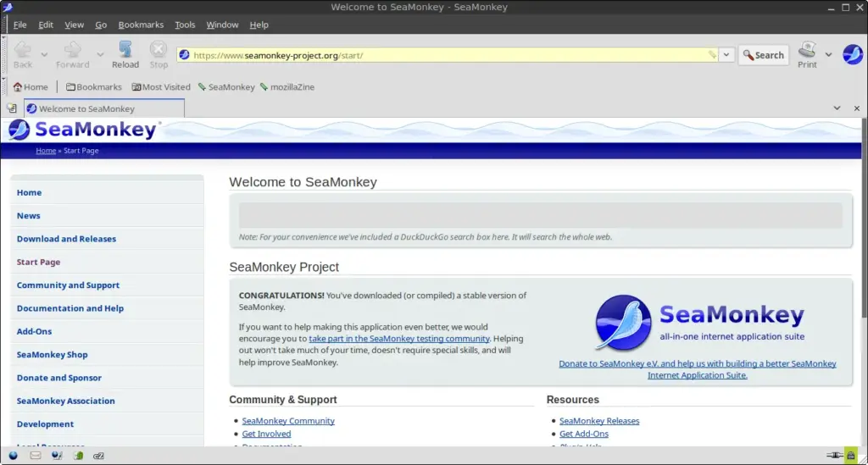
Task: Open SeaMonkey Shop in sidebar
Action: point(52,355)
